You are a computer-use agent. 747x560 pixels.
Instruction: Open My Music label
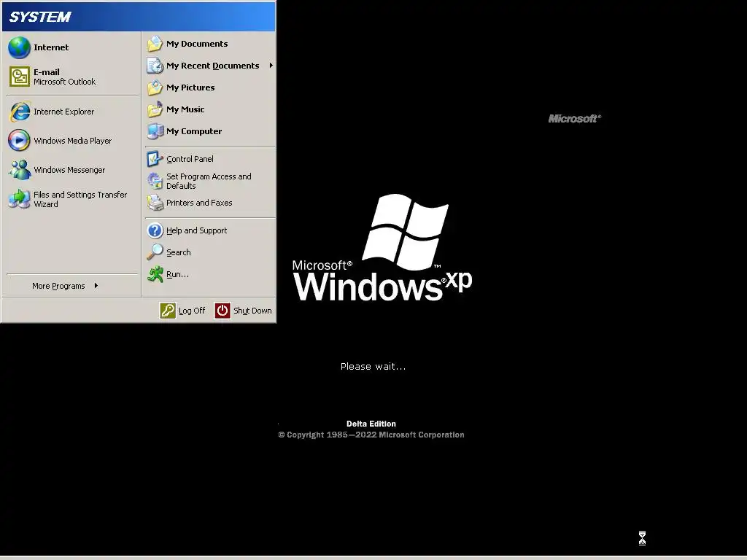(185, 109)
